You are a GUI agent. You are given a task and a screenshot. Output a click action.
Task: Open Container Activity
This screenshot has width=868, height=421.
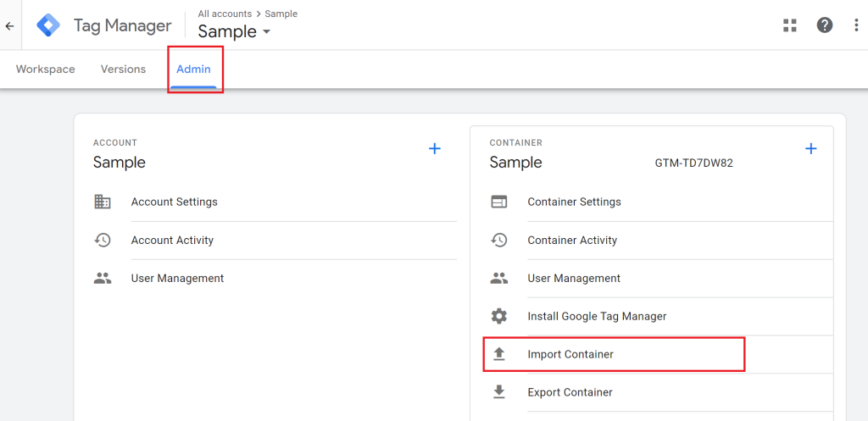[x=572, y=240]
